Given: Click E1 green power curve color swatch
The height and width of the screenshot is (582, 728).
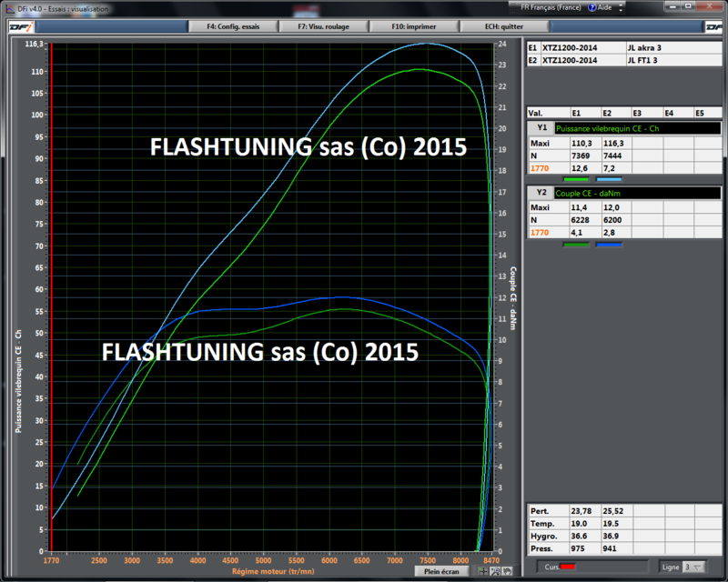Looking at the screenshot, I should tap(576, 179).
